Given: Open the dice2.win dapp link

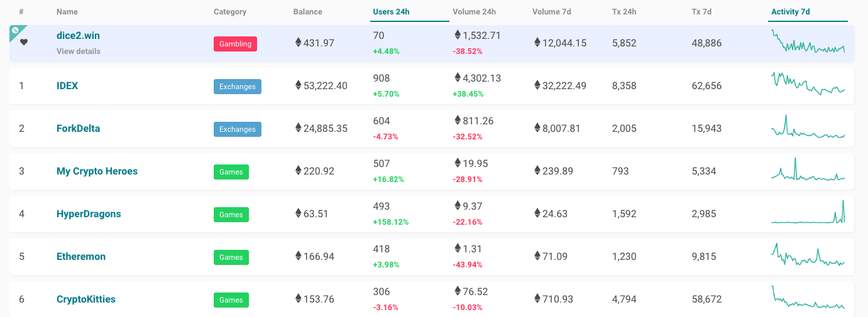Looking at the screenshot, I should (78, 36).
